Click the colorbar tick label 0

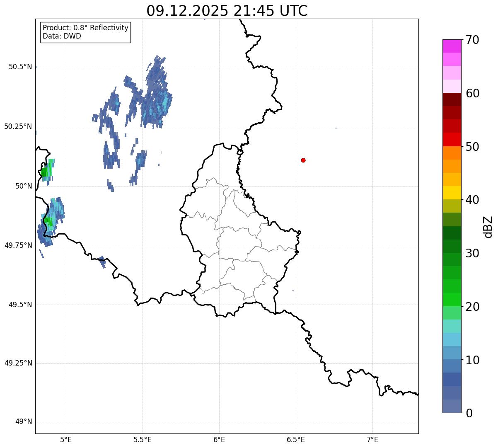point(469,413)
